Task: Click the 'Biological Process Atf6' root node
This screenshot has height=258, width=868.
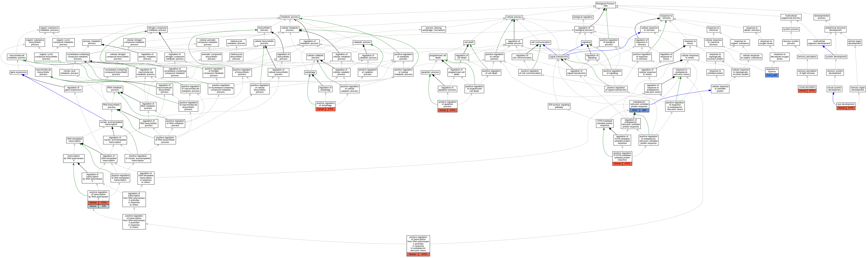Action: point(605,5)
